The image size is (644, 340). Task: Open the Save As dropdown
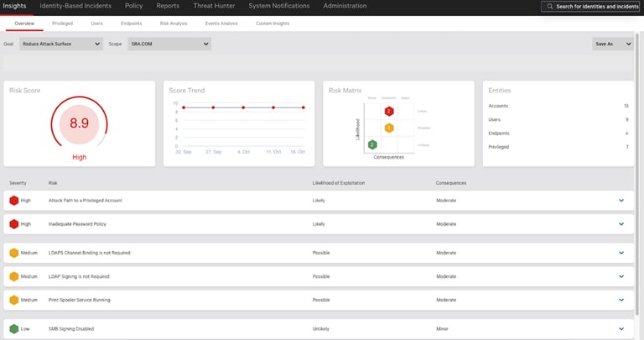612,44
